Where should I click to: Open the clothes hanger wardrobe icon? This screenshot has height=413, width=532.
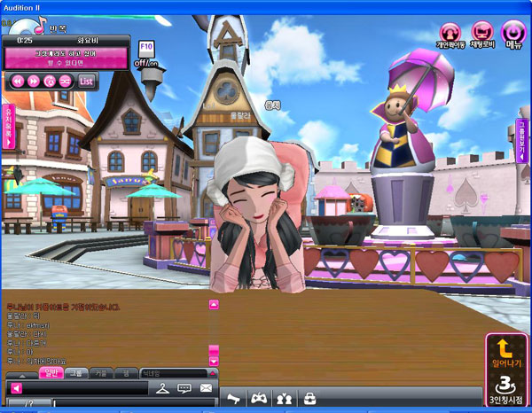161,388
